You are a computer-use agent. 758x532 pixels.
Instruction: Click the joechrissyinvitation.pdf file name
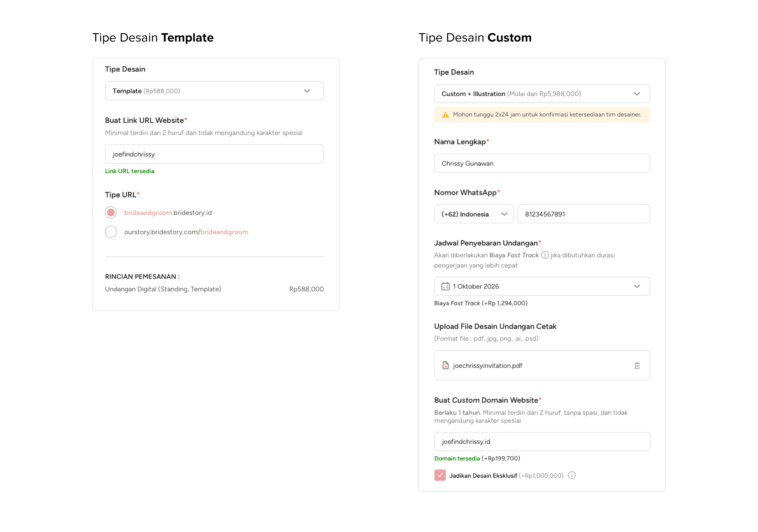coord(487,365)
